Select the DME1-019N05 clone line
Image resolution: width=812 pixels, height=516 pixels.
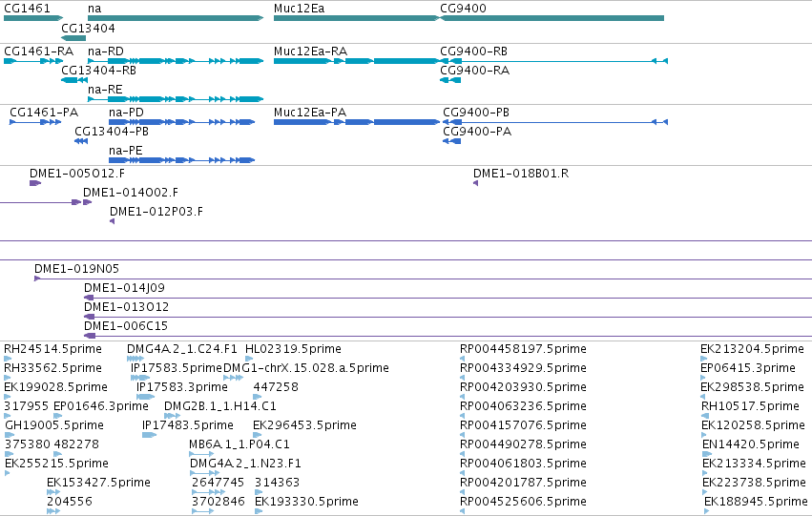coord(423,279)
